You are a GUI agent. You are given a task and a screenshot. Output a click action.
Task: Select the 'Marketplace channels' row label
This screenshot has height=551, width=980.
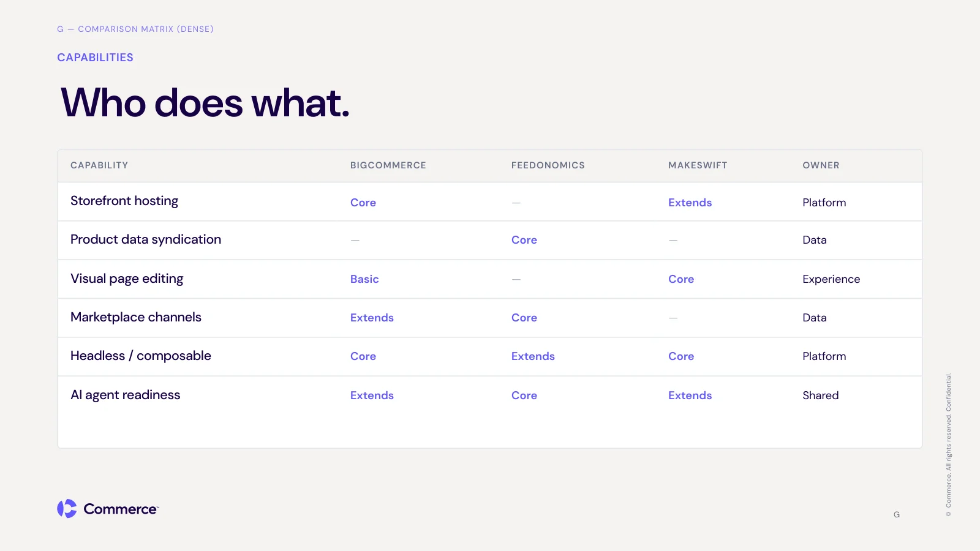tap(136, 317)
